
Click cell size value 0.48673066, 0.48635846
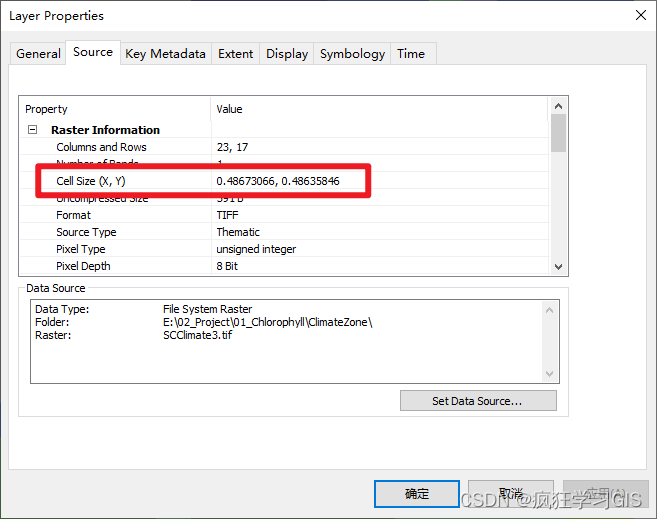click(x=278, y=181)
